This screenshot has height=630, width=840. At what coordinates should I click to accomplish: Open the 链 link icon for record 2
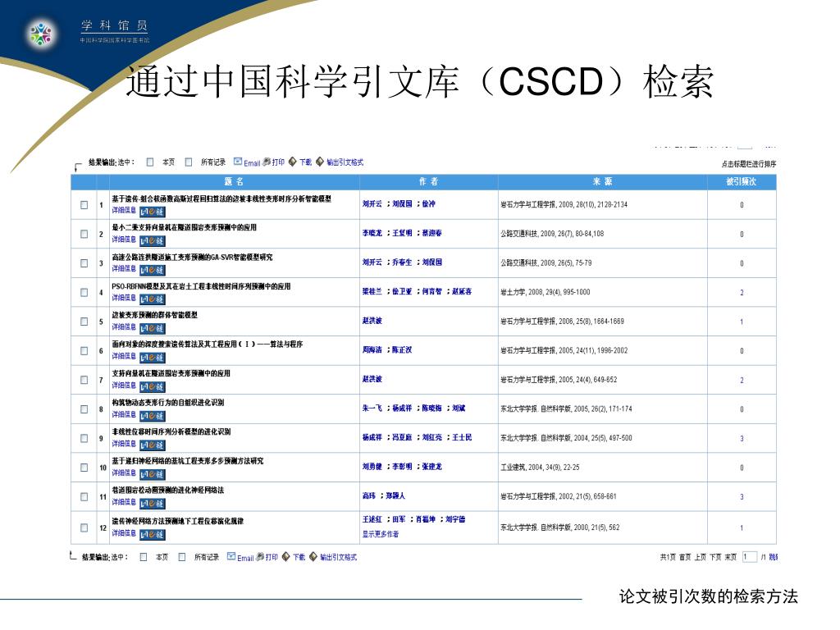152,241
